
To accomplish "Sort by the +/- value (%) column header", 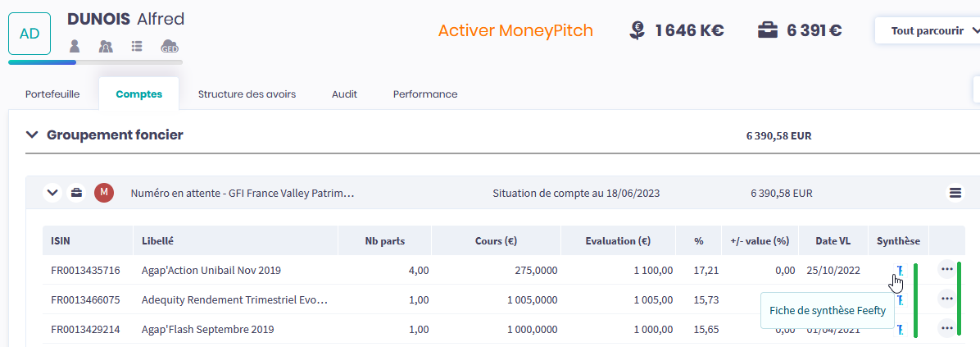I will pyautogui.click(x=760, y=240).
